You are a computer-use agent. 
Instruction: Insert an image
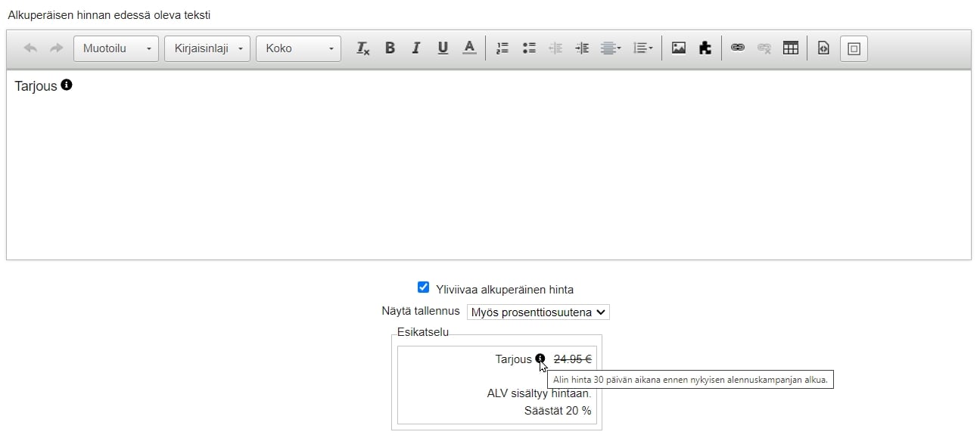point(679,48)
